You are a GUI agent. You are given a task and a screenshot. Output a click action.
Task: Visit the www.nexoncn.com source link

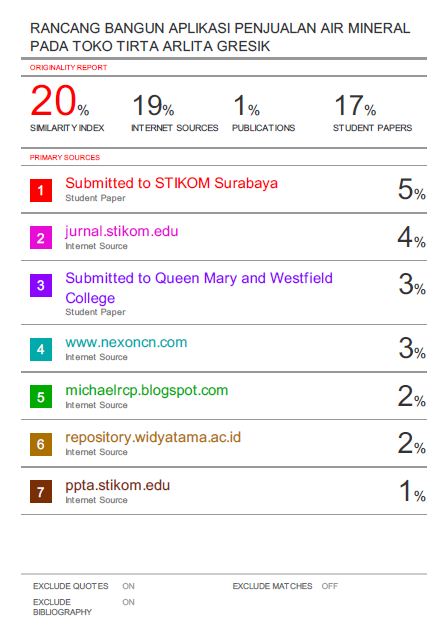(126, 342)
